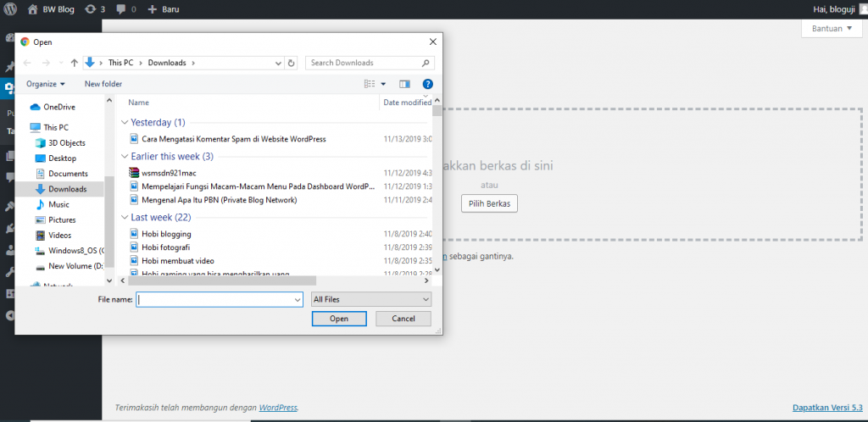Click the WordPress logo in admin bar
Image resolution: width=868 pixels, height=422 pixels.
click(x=10, y=8)
